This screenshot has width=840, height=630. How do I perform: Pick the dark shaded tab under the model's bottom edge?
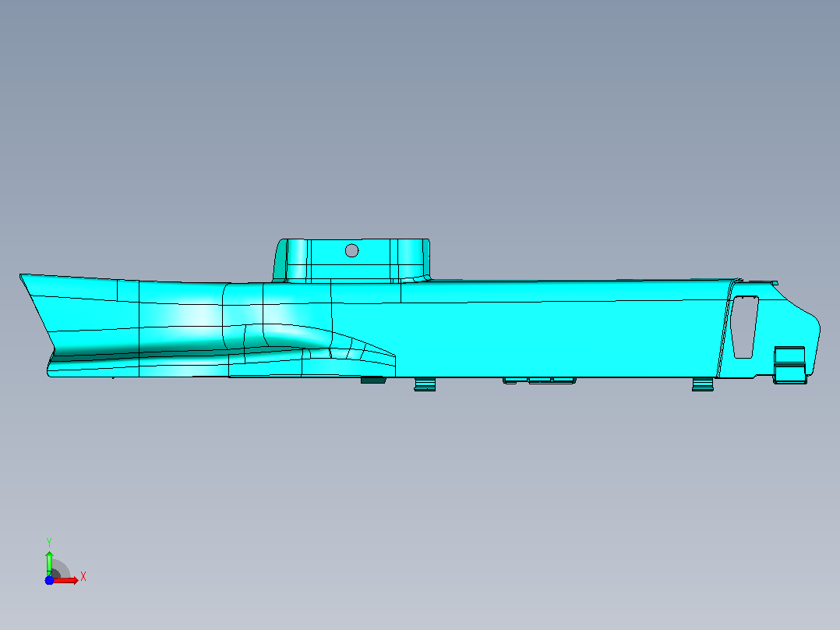(373, 380)
